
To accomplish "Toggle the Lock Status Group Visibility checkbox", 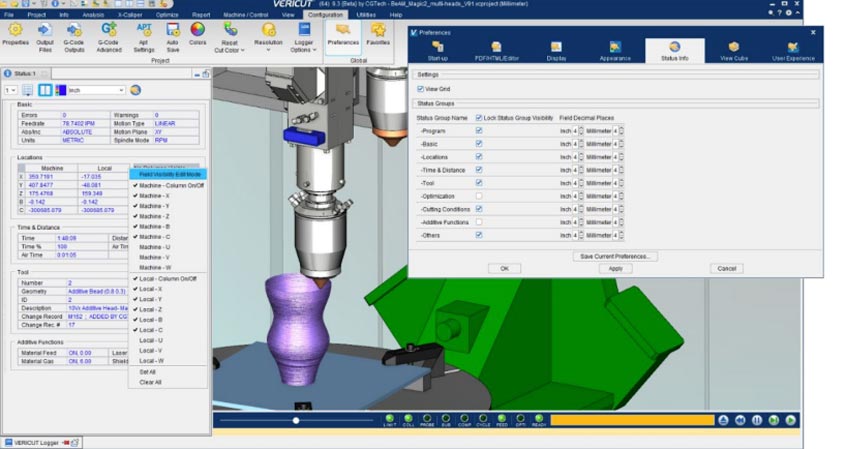I will coord(479,118).
